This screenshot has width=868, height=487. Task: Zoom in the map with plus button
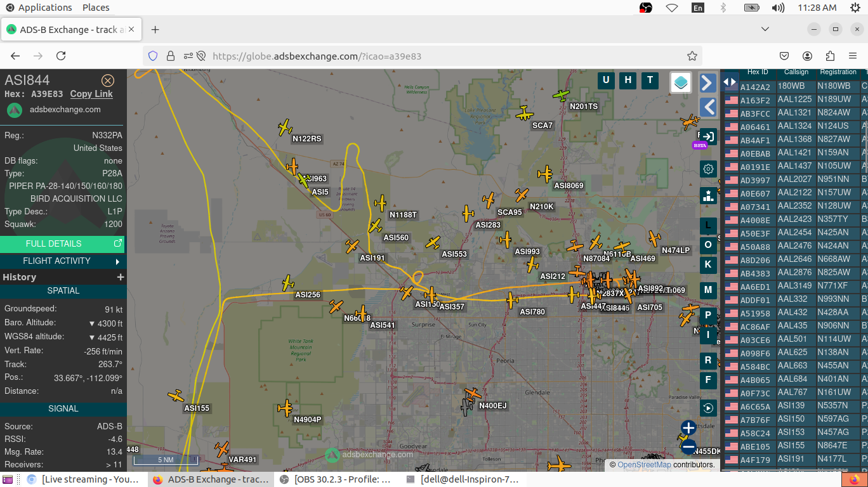(x=688, y=428)
